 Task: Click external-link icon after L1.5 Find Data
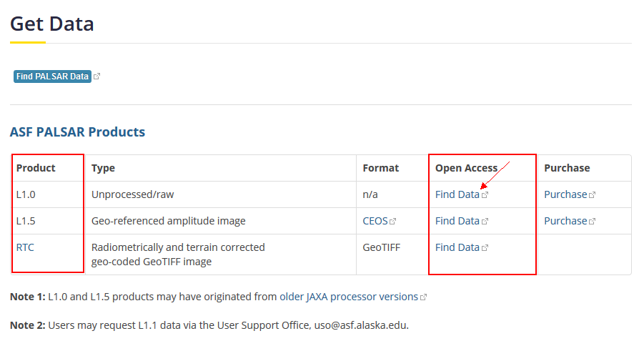[x=485, y=222]
